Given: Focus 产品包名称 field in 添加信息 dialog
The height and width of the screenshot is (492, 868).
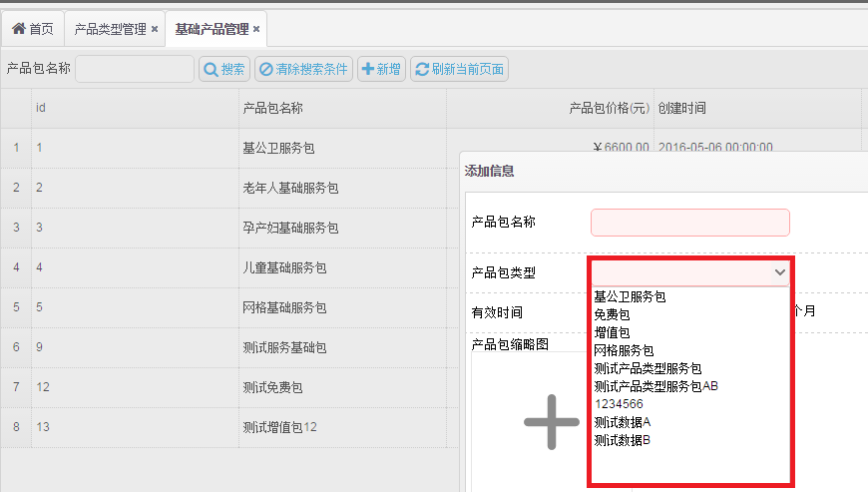Looking at the screenshot, I should point(689,222).
